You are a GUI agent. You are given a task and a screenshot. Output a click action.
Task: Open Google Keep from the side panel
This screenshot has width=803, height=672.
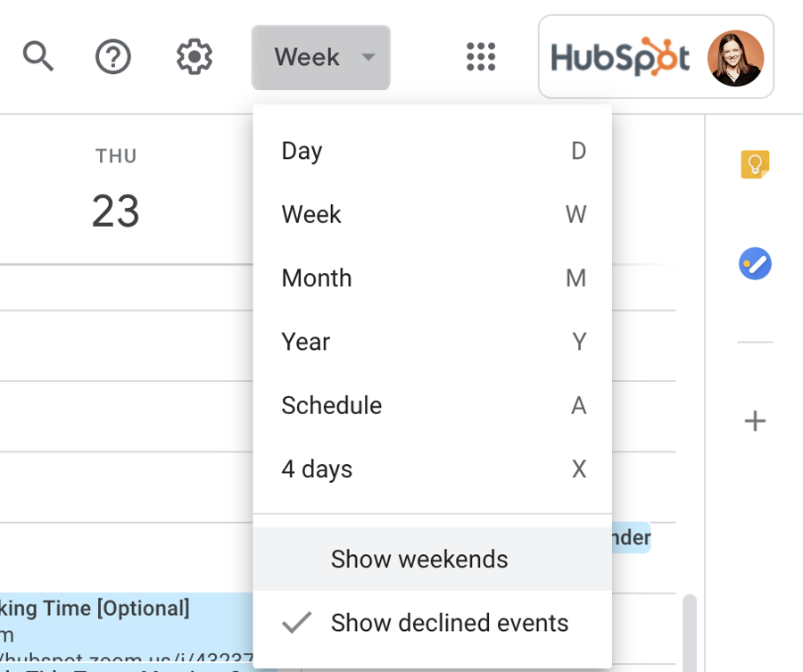[x=754, y=165]
